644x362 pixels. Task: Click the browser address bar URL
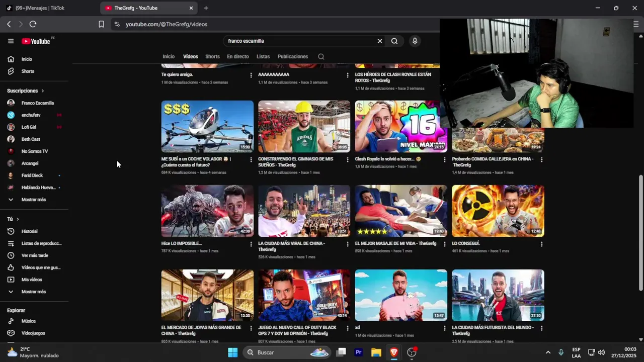[x=167, y=24]
